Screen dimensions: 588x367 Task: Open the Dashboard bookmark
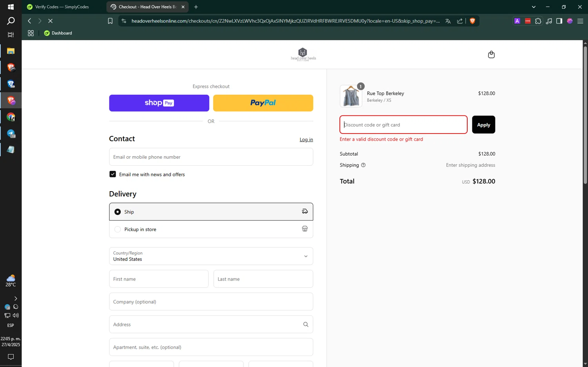click(58, 33)
